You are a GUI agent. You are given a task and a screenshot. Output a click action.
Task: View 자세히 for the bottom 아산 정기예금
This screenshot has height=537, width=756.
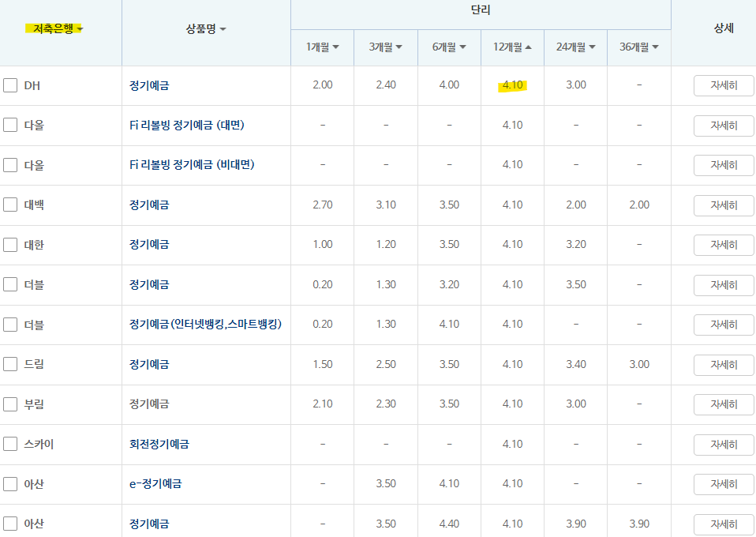click(x=723, y=524)
